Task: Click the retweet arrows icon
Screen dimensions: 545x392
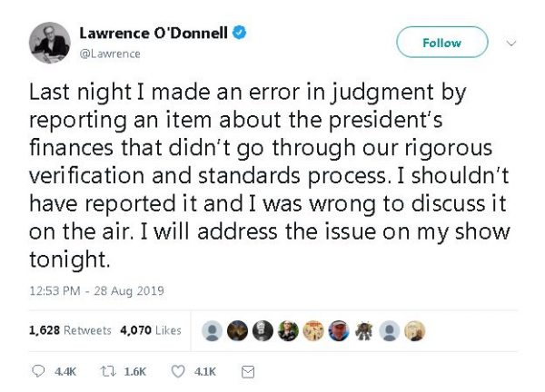Action: point(107,372)
